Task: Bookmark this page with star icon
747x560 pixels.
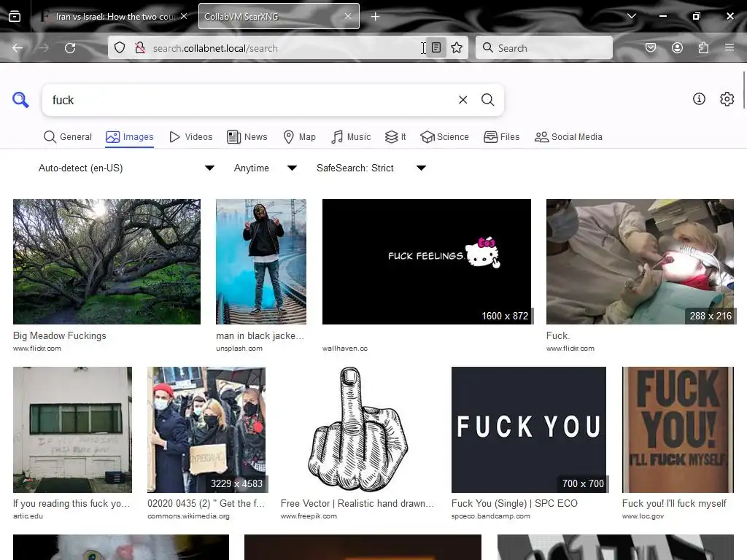Action: pyautogui.click(x=457, y=47)
